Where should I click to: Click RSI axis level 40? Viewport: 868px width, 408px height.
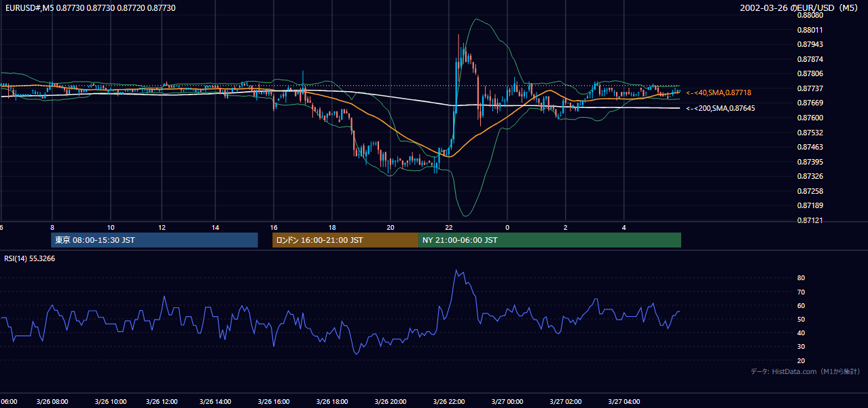801,333
